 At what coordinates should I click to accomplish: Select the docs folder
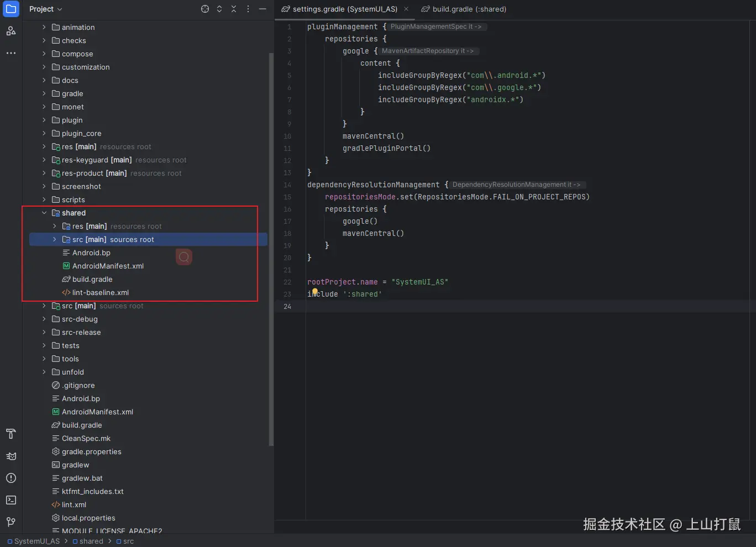click(70, 80)
